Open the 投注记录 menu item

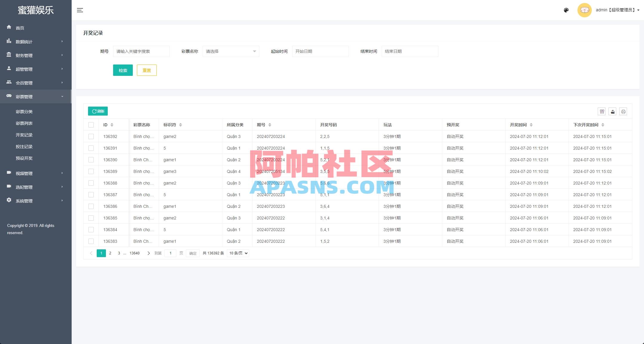point(24,146)
